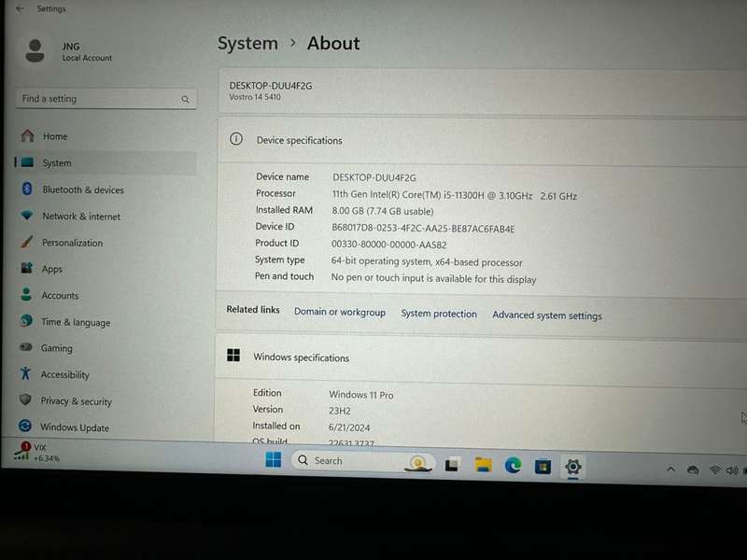Open the JNG user profile avatar

[x=35, y=51]
